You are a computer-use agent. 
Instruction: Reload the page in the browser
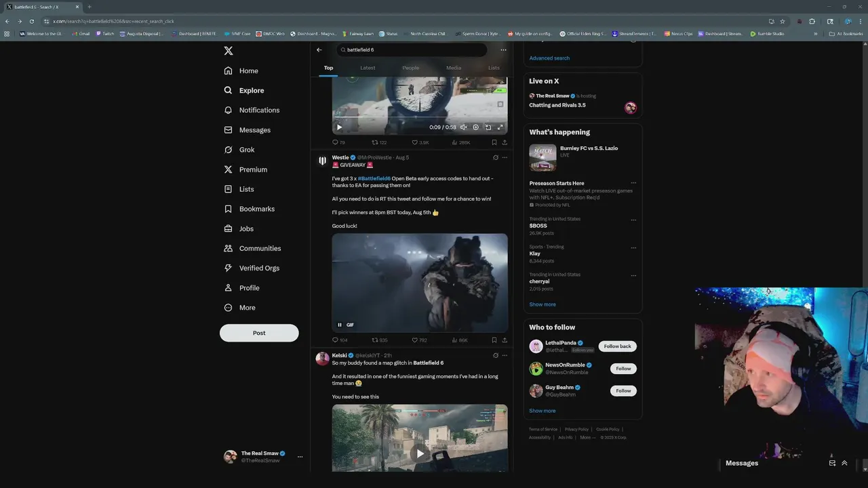coord(31,21)
